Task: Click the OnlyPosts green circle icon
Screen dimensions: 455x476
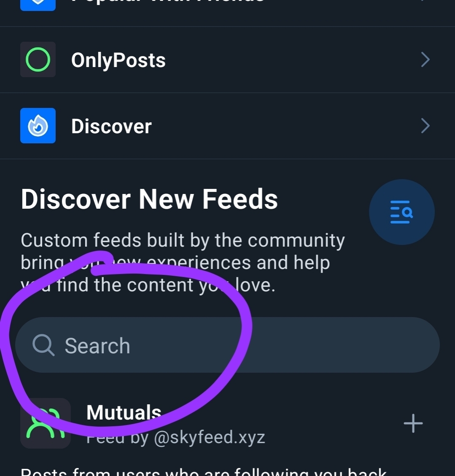Action: pyautogui.click(x=38, y=59)
